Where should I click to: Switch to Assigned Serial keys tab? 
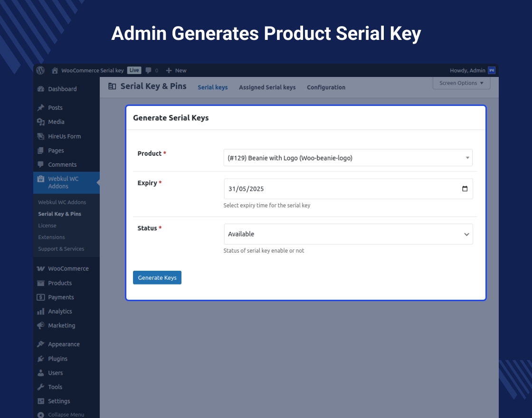click(x=267, y=87)
